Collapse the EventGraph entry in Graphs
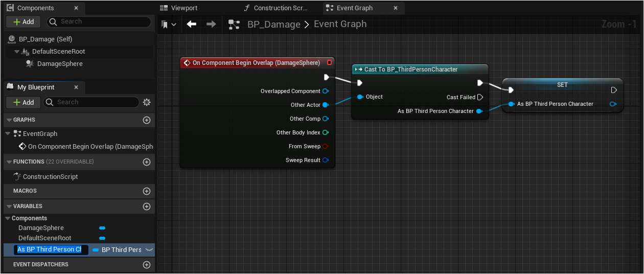 coord(8,134)
